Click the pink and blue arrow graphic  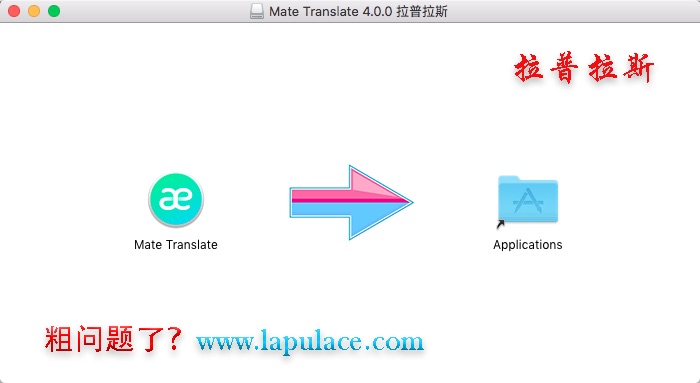point(351,202)
